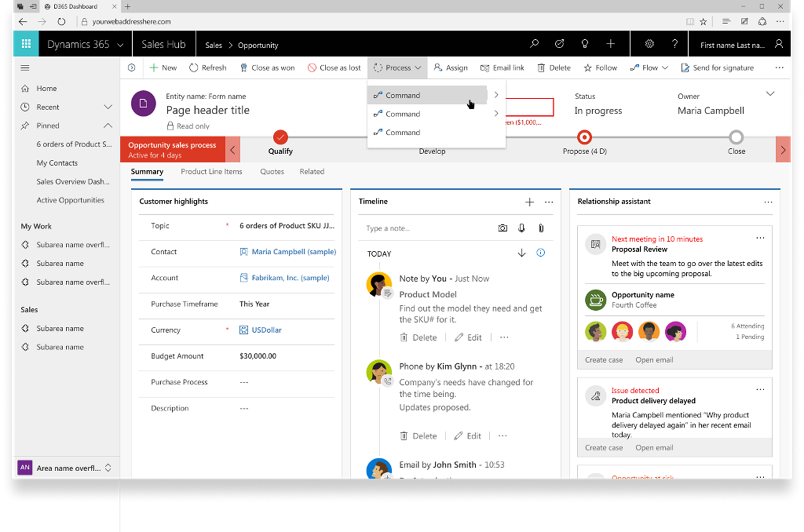The height and width of the screenshot is (532, 804).
Task: Toggle Follow on this record
Action: [600, 68]
